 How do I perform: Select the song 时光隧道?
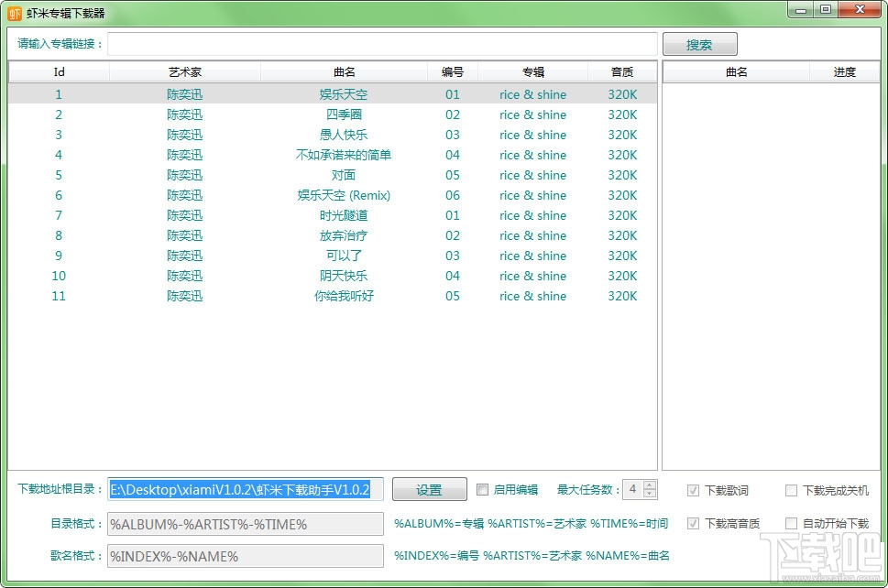[x=344, y=215]
